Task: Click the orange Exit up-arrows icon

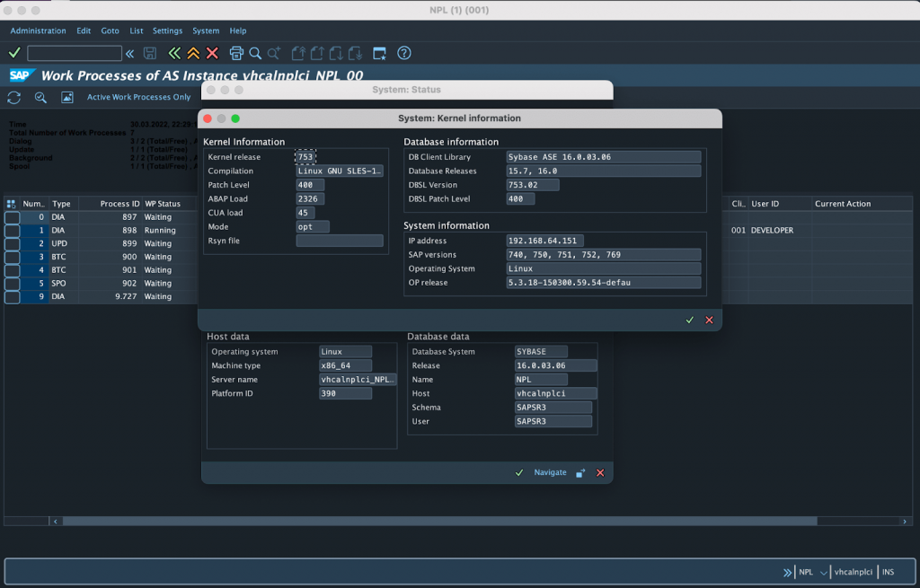Action: click(x=193, y=53)
